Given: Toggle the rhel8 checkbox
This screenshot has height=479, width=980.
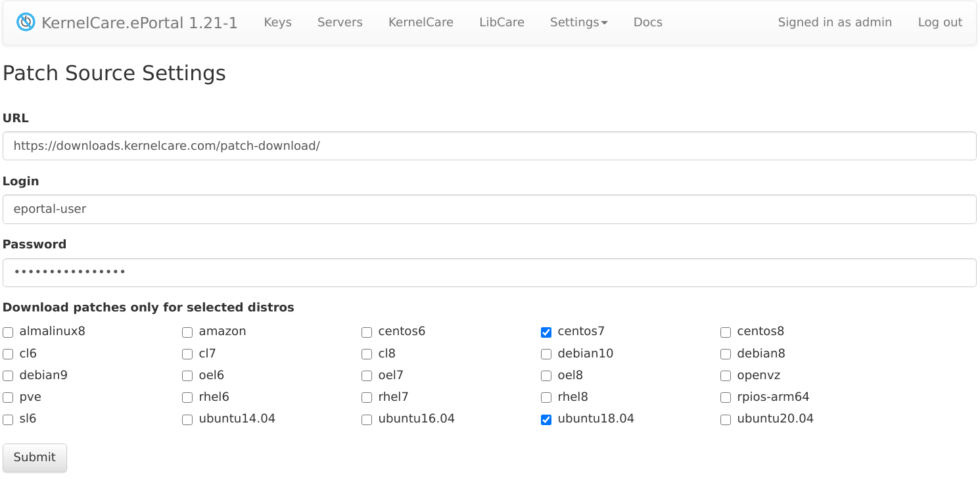Looking at the screenshot, I should (x=546, y=398).
